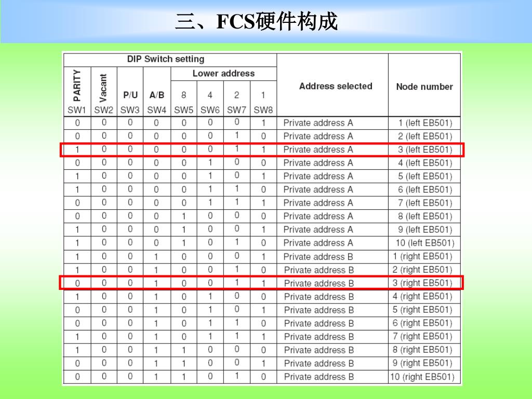Viewport: 532px width, 399px height.
Task: Select node '3 (left EB501)'
Action: (x=425, y=149)
